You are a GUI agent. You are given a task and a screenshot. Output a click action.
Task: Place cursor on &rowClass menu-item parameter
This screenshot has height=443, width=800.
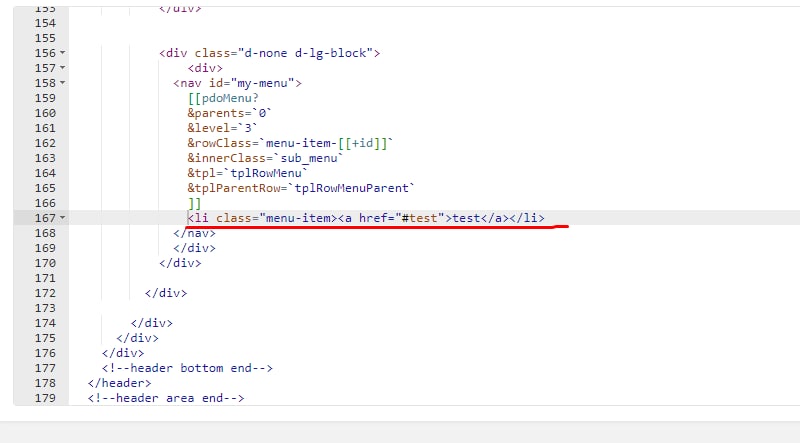(x=290, y=143)
